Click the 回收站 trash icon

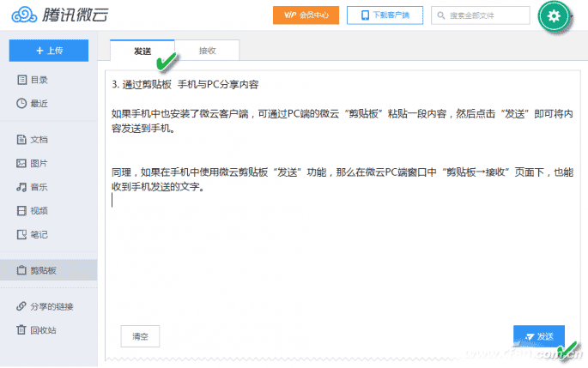(x=21, y=329)
